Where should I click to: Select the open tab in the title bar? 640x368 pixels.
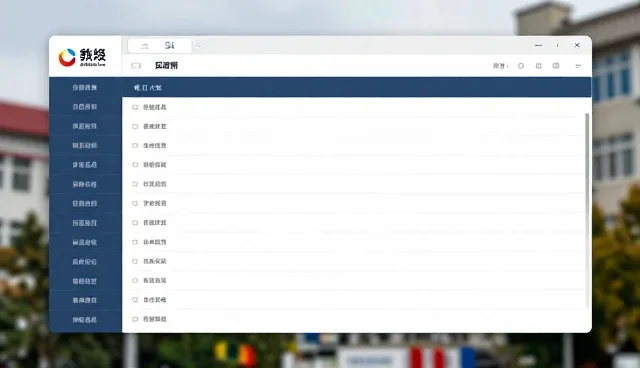(160, 46)
